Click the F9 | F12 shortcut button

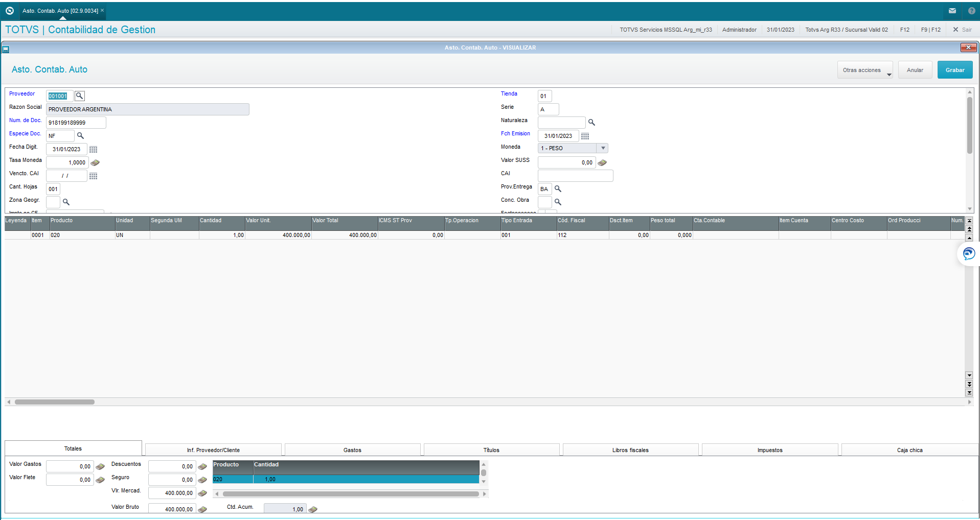tap(931, 30)
